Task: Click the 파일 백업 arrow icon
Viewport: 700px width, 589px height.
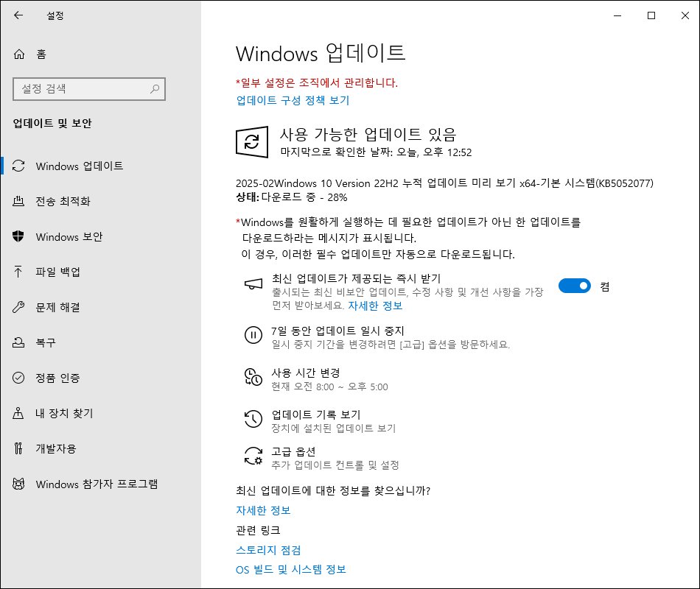Action: 18,272
